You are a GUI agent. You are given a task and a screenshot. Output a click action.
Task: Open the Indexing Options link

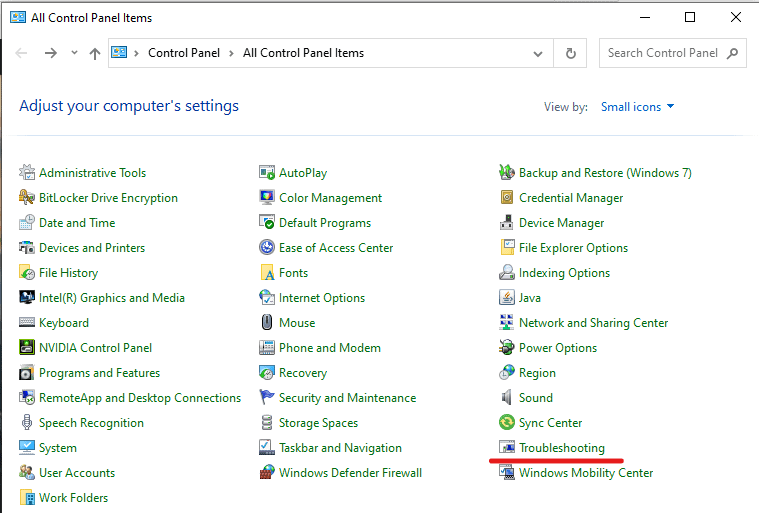pos(564,273)
